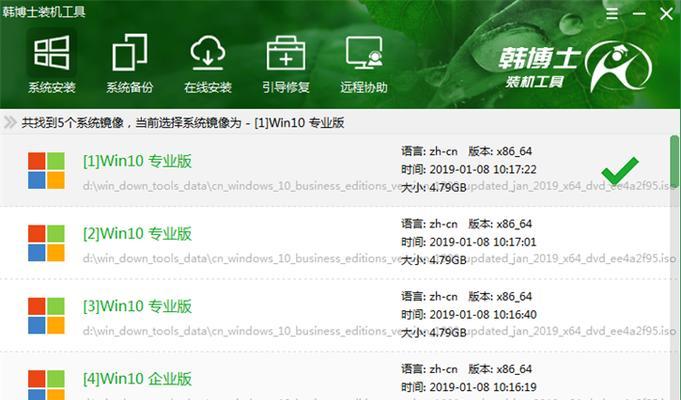This screenshot has height=400, width=681.
Task: Click the double-chevron beside 共找到5个系统镜像
Action: [x=10, y=123]
